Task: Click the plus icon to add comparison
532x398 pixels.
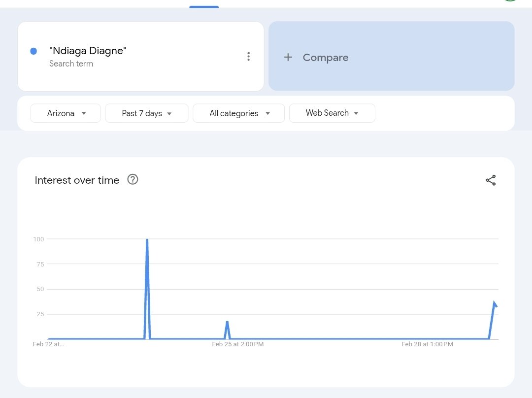Action: [288, 57]
